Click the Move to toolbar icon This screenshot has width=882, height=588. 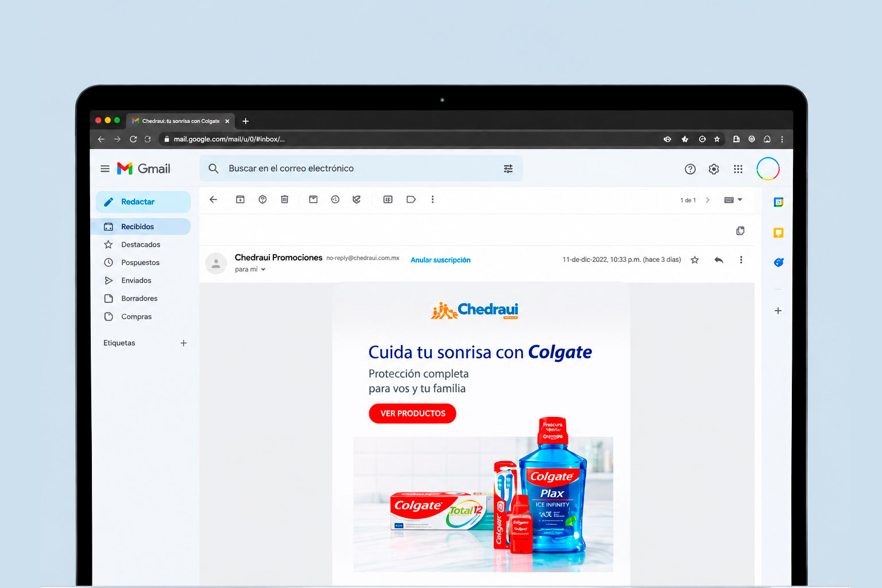(388, 200)
